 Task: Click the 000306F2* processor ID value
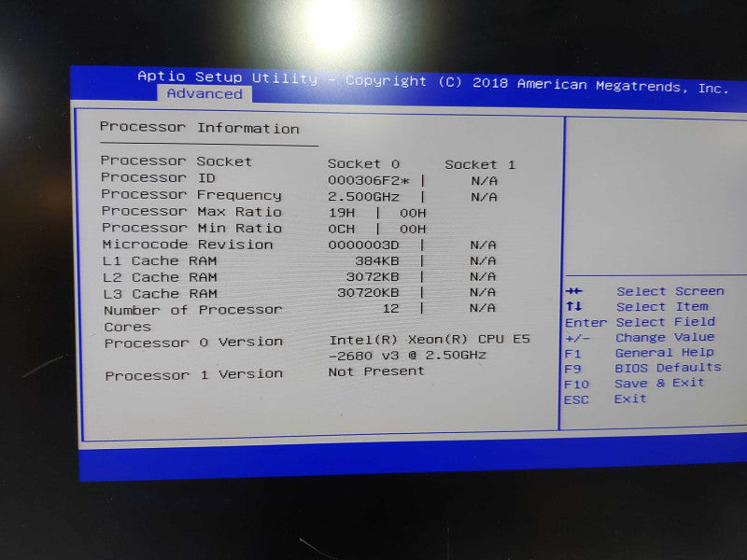(x=368, y=180)
